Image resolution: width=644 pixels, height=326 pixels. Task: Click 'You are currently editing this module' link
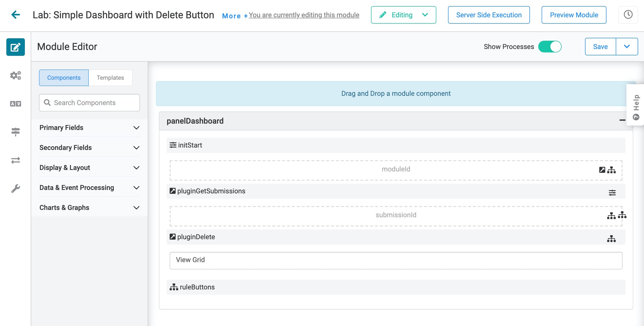point(304,15)
